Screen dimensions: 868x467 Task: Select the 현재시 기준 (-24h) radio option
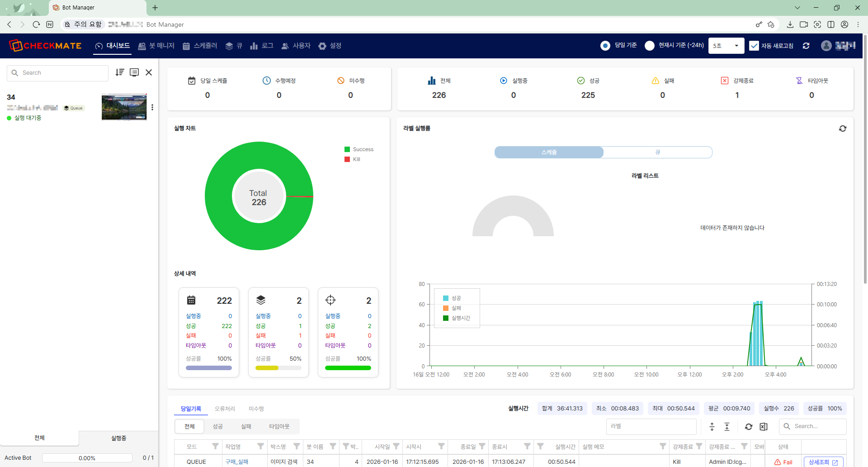pyautogui.click(x=650, y=46)
